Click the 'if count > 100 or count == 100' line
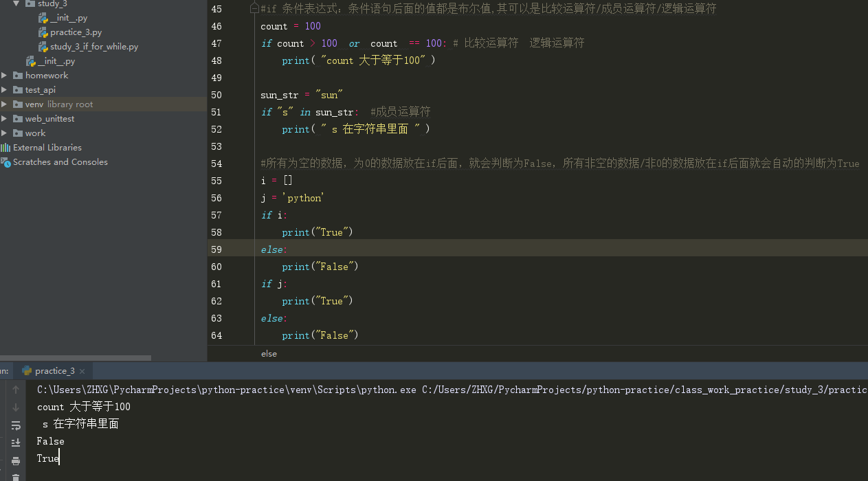Screen dimensions: 868x481 tap(353, 43)
